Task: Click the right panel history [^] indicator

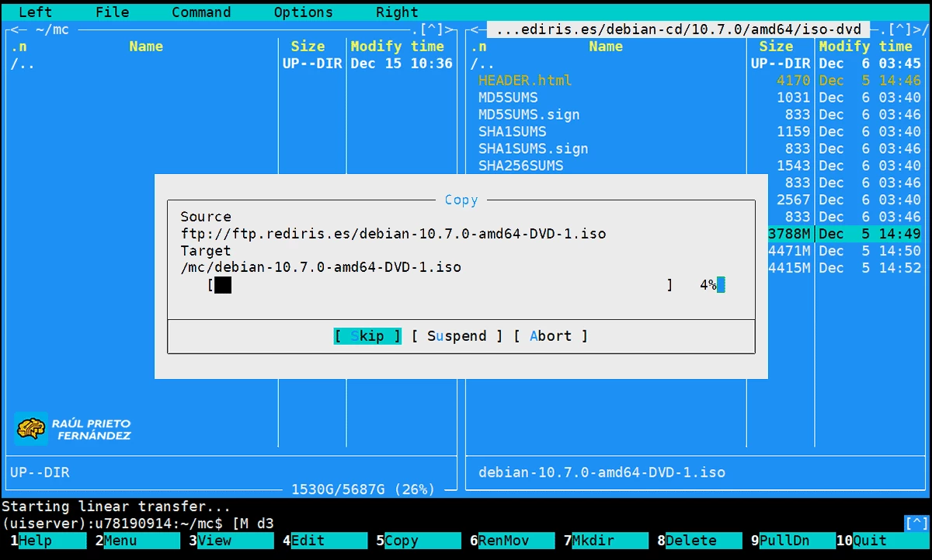Action: [x=901, y=30]
